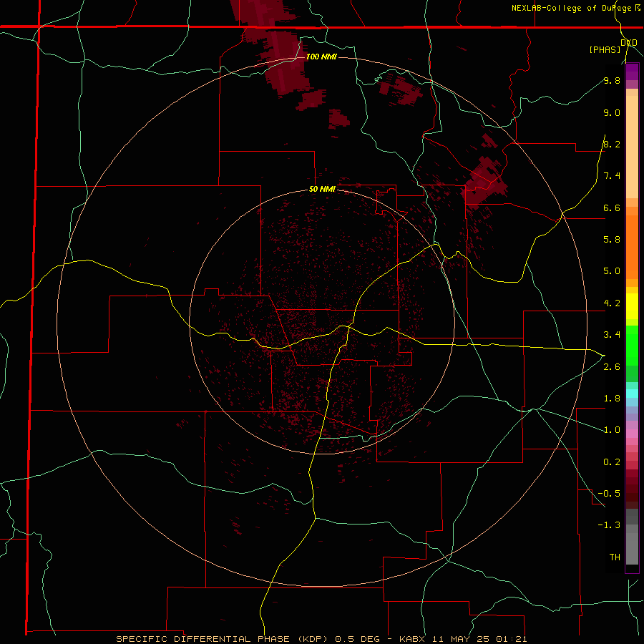Click the 0.5 DEG elevation text
The image size is (644, 644).
tap(357, 639)
